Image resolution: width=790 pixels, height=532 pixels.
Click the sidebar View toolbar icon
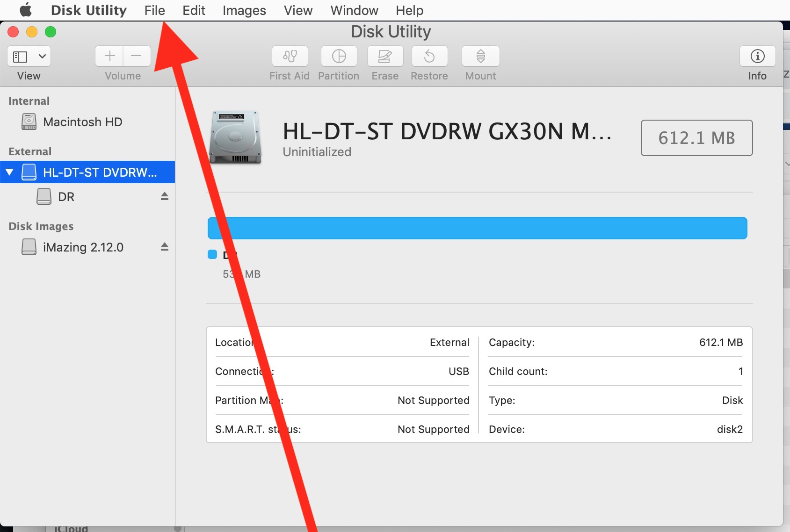click(x=20, y=57)
